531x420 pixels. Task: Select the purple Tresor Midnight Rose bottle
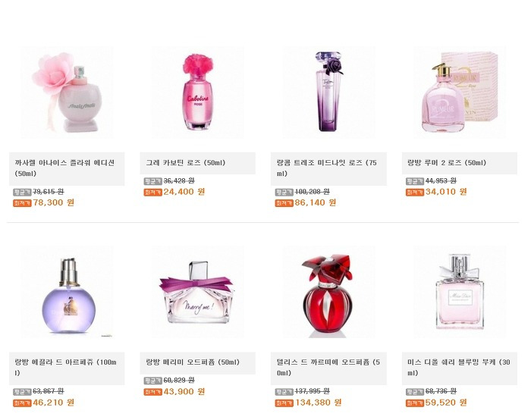point(328,92)
